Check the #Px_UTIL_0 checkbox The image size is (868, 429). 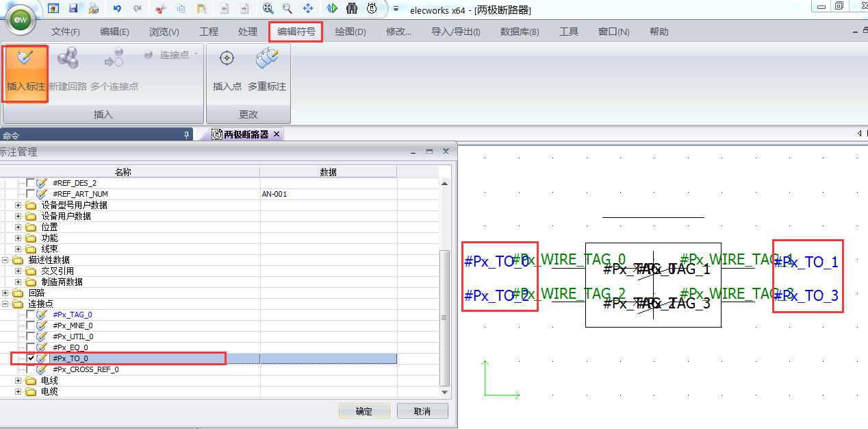pyautogui.click(x=30, y=336)
